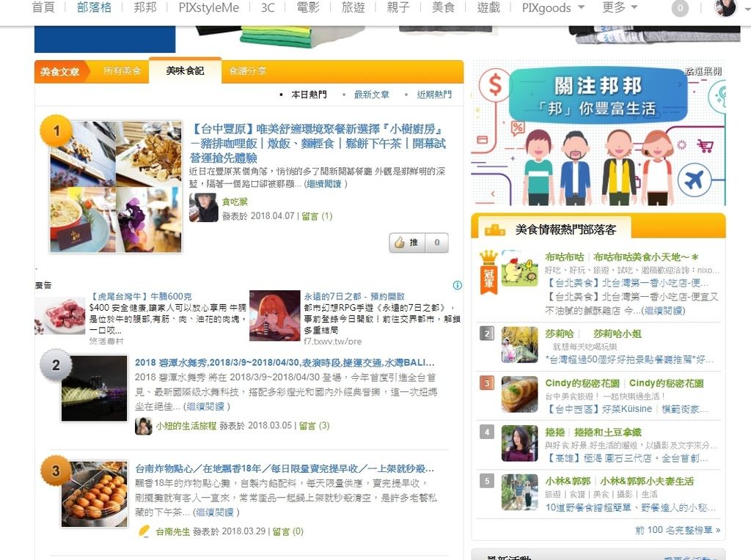This screenshot has height=560, width=751.
Task: Open 小林&郭郭小夫妻生活 blog link
Action: point(647,481)
